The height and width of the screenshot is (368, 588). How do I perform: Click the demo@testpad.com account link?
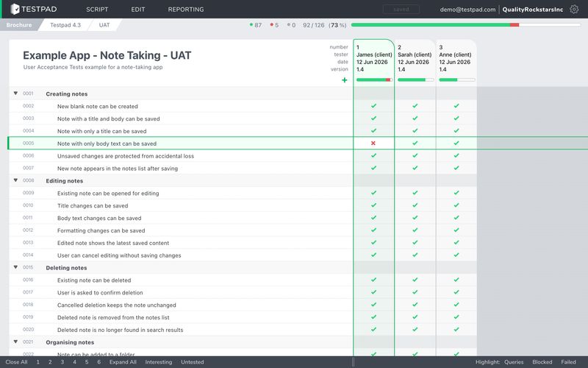tap(467, 10)
